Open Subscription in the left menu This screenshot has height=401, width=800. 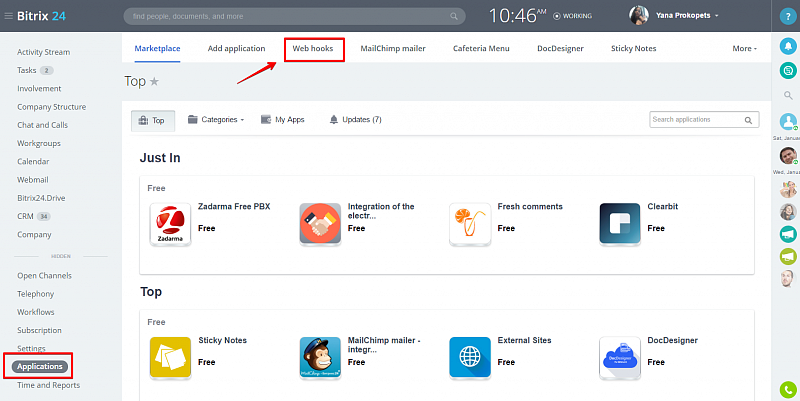[39, 330]
